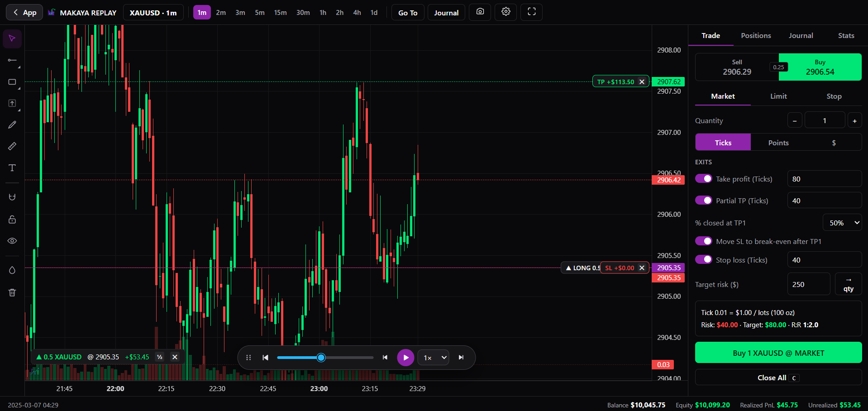Select Points unit option
Screen dimensions: 868x411
coord(778,143)
